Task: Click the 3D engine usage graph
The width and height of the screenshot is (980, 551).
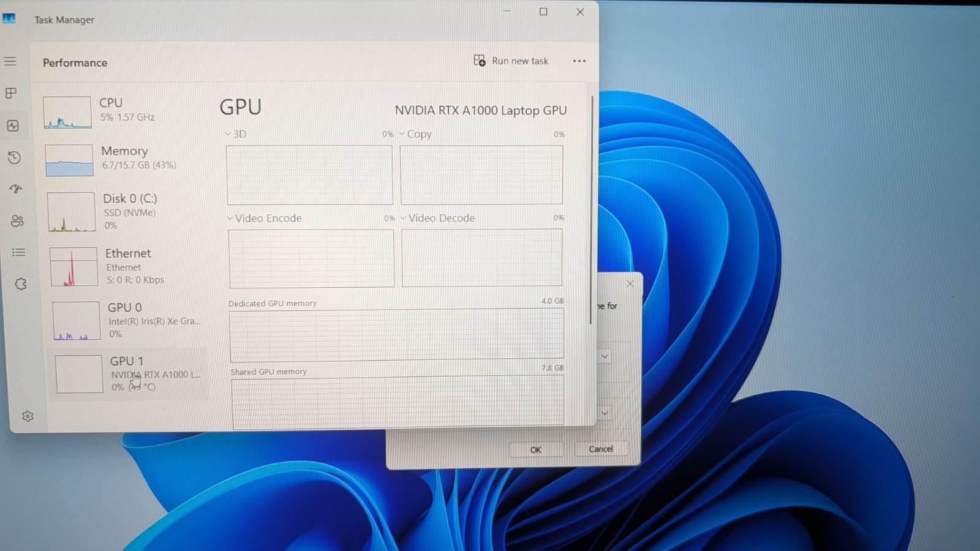Action: tap(309, 174)
